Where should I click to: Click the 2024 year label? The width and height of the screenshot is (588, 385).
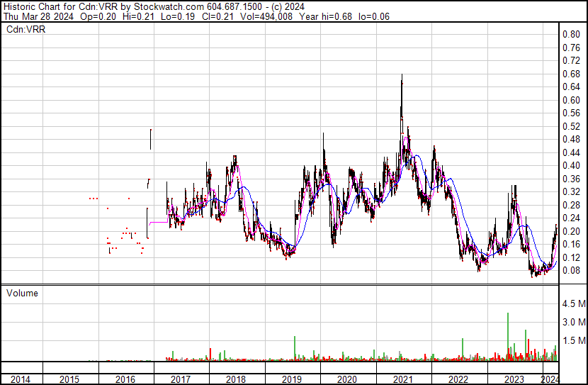(550, 379)
